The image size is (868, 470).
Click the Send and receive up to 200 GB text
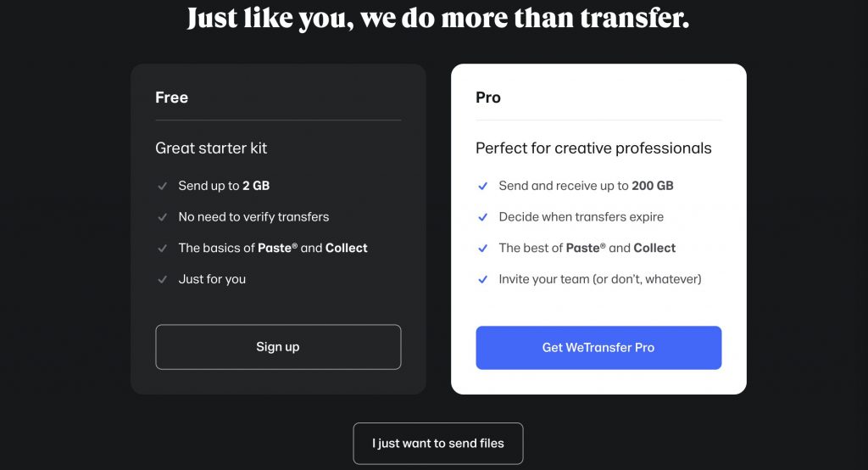[586, 186]
